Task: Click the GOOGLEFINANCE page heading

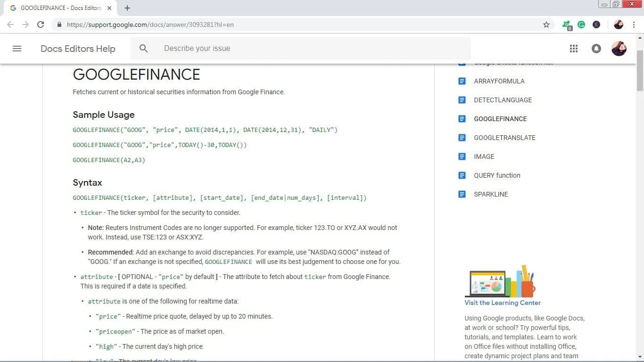Action: tap(136, 74)
